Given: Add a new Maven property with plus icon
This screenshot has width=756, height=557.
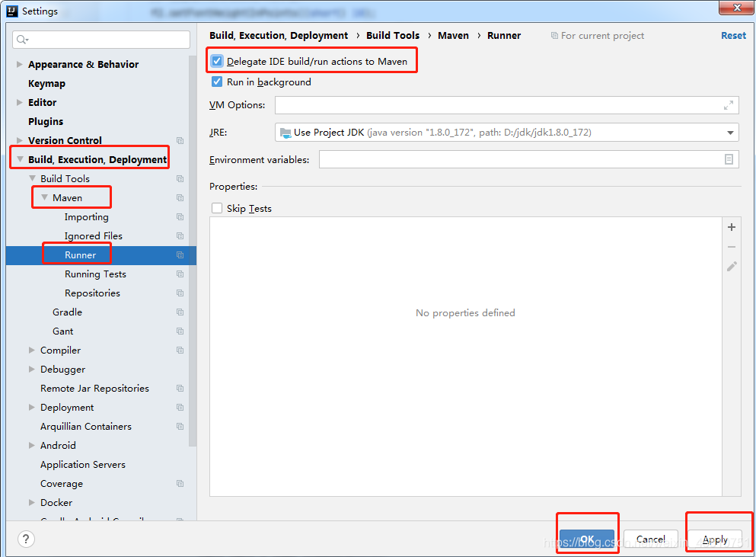Looking at the screenshot, I should point(732,227).
